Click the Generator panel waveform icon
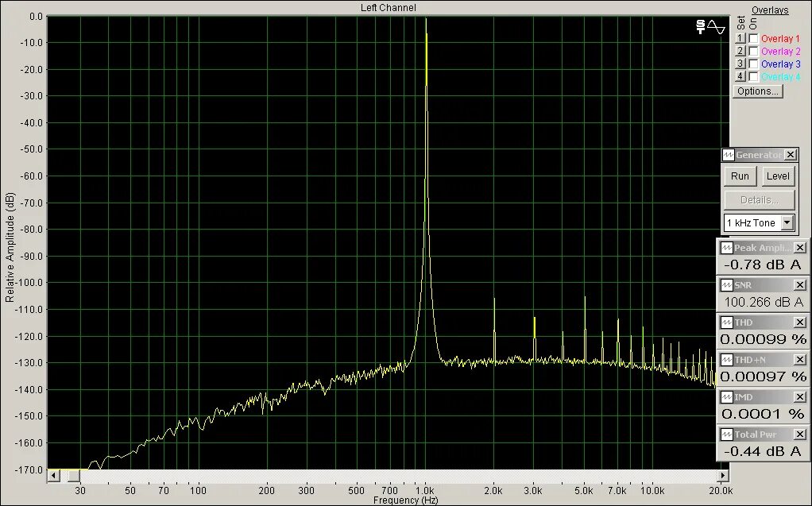 click(729, 155)
